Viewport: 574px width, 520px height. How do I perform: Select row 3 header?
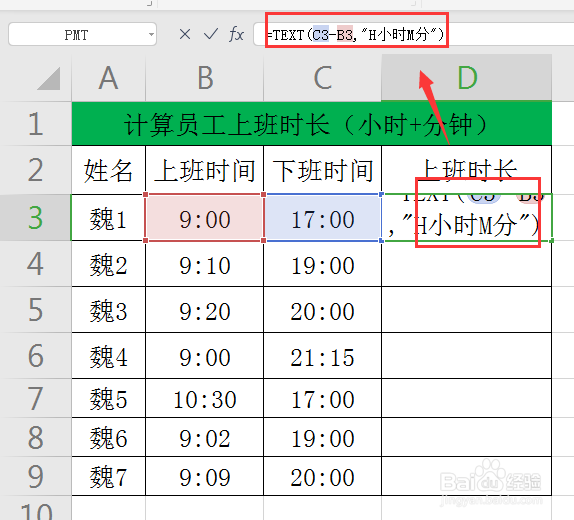click(36, 218)
